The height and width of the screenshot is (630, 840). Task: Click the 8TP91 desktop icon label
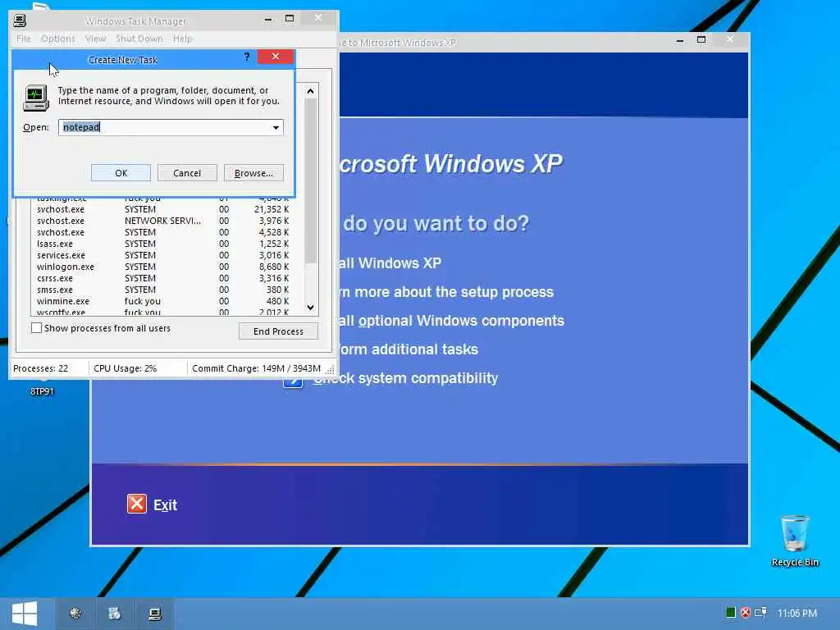42,391
